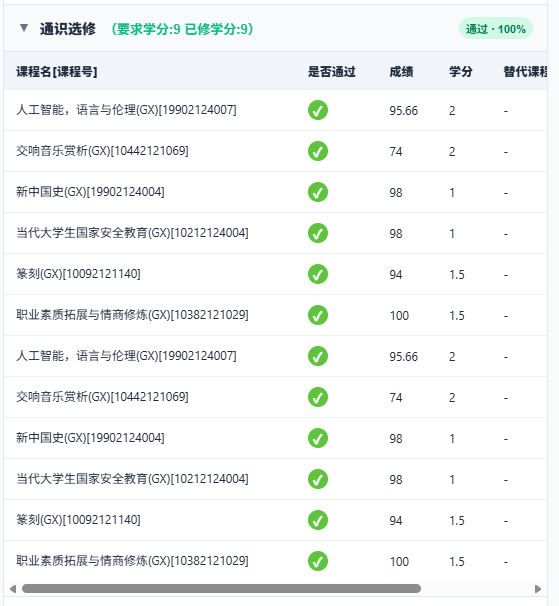Click the second 人工智能,语言与伦理(GX) course name
Image resolution: width=559 pixels, height=606 pixels.
coord(126,356)
